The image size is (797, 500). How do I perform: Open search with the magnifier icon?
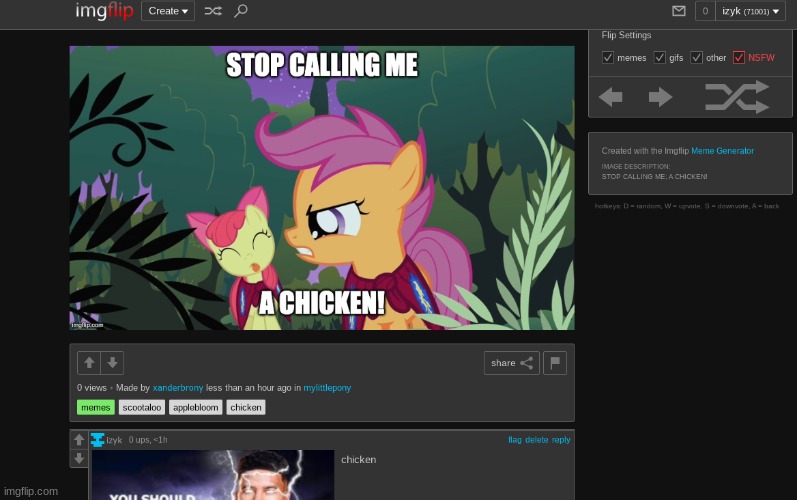point(240,11)
